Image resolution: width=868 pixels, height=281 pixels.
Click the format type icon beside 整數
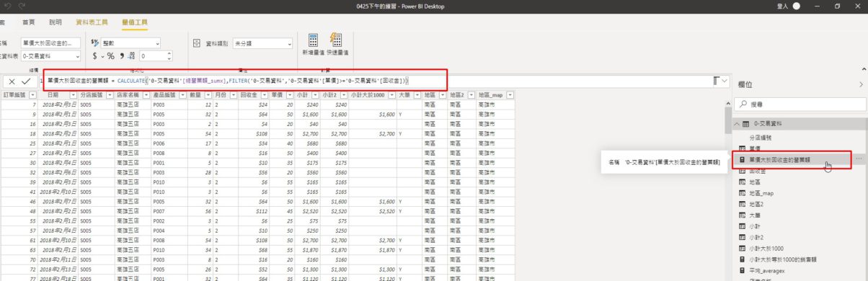pyautogui.click(x=95, y=43)
